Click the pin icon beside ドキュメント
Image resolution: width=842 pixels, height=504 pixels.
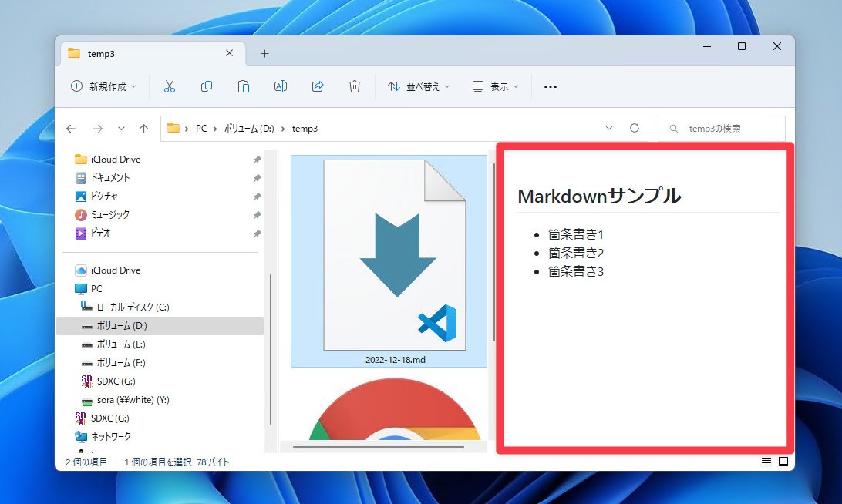coord(258,178)
